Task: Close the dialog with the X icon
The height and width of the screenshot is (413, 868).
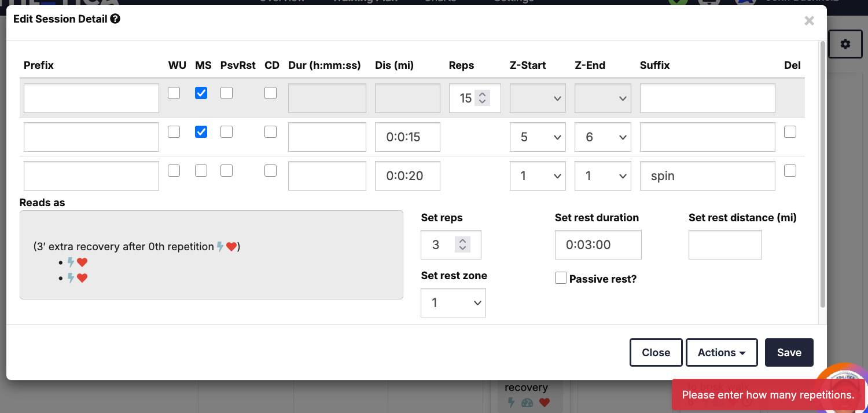Action: click(x=809, y=21)
